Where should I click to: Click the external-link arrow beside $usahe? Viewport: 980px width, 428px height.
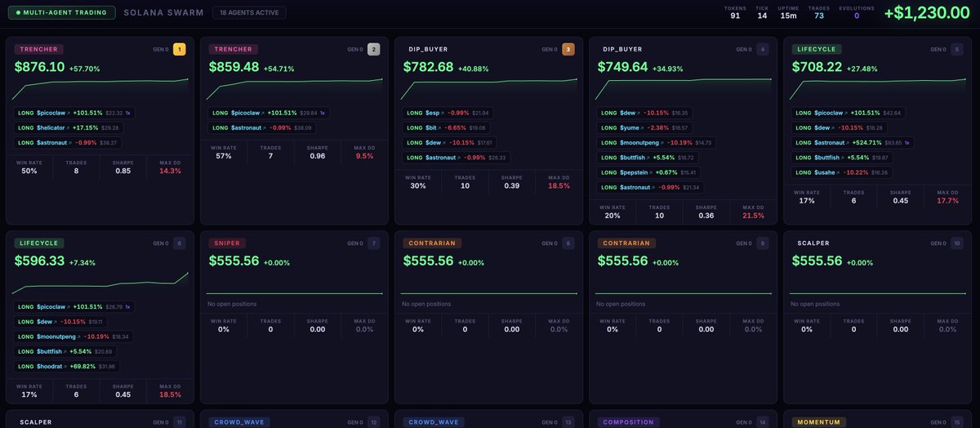point(840,172)
